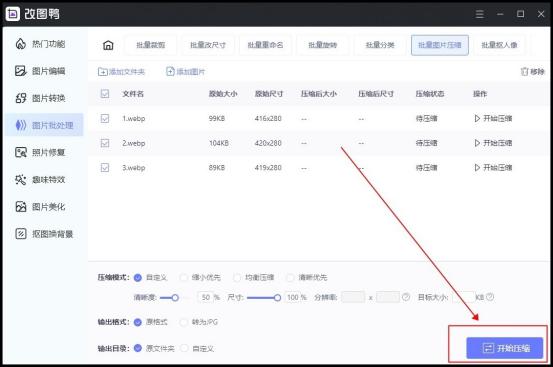Click file name 2.webp
The height and width of the screenshot is (367, 553).
tap(134, 143)
